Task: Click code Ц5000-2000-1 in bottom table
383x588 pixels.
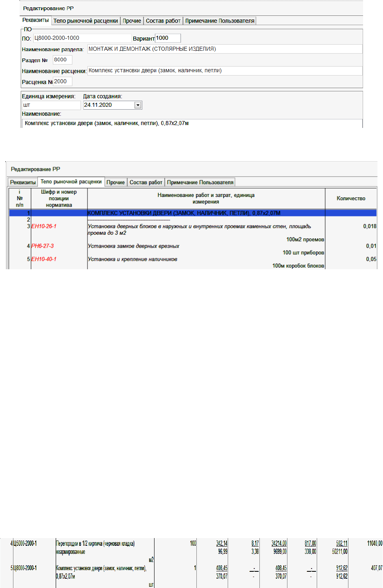Action: coord(25,543)
